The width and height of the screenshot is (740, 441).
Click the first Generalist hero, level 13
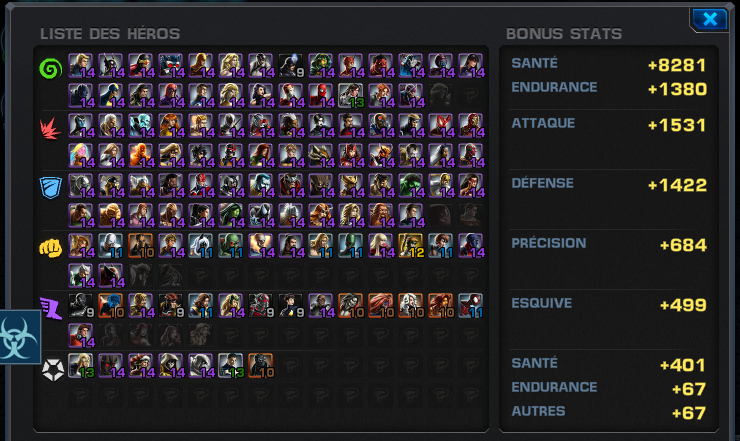click(x=81, y=366)
